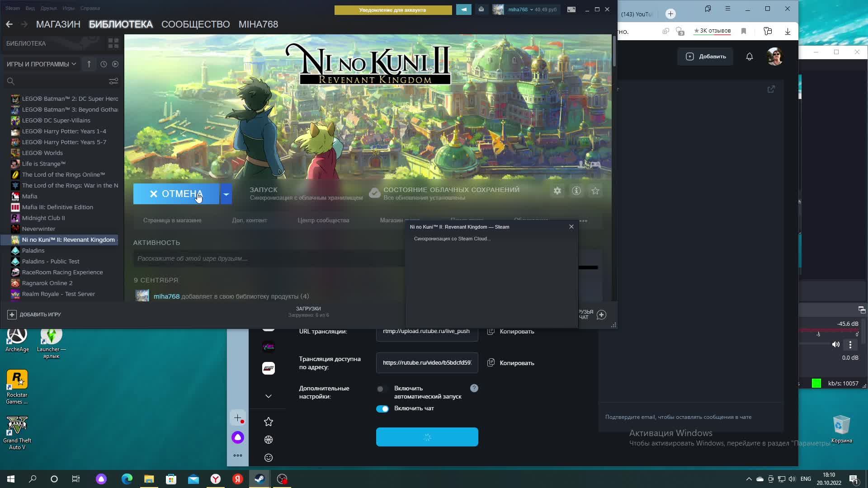Viewport: 868px width, 488px height.
Task: Switch library to grid view icon
Action: (x=113, y=43)
